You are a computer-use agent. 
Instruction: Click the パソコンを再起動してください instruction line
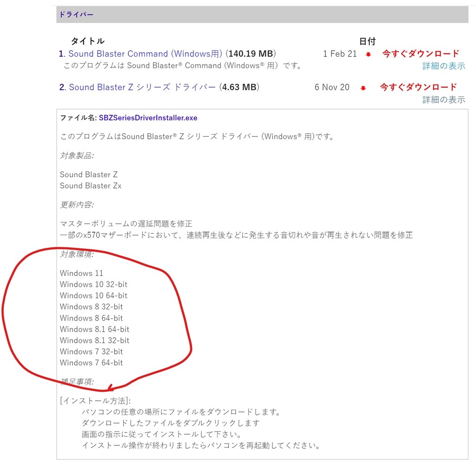[x=201, y=445]
